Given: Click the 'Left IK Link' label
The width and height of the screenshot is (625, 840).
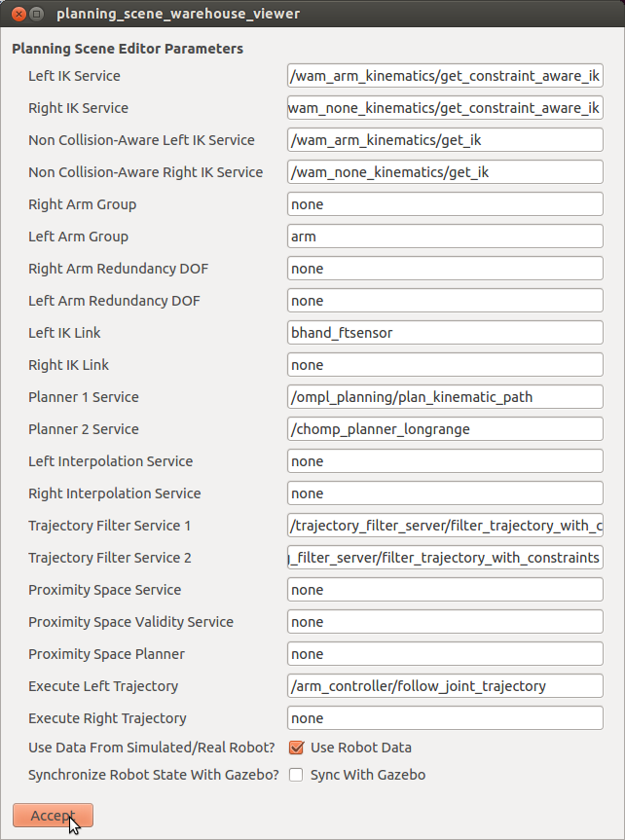Looking at the screenshot, I should tap(64, 333).
